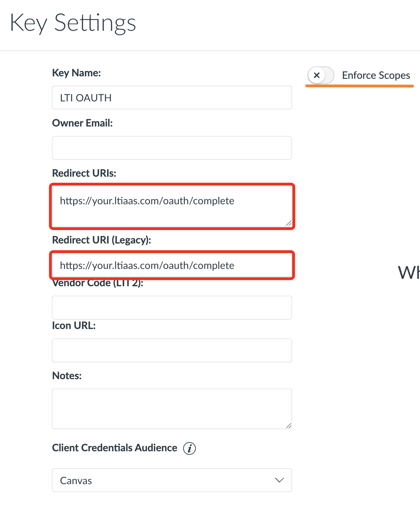
Task: Switch the Enforce Scopes control to on
Action: (321, 75)
